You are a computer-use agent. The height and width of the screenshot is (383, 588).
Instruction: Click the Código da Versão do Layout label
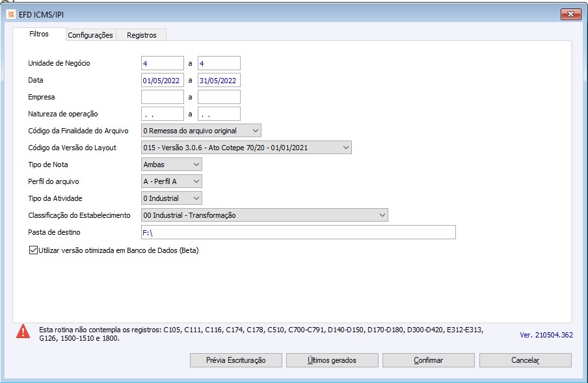point(72,147)
